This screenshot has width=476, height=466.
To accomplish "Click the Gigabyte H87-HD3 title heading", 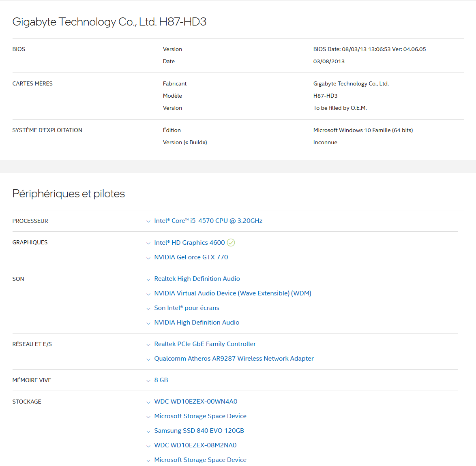I will click(x=109, y=22).
